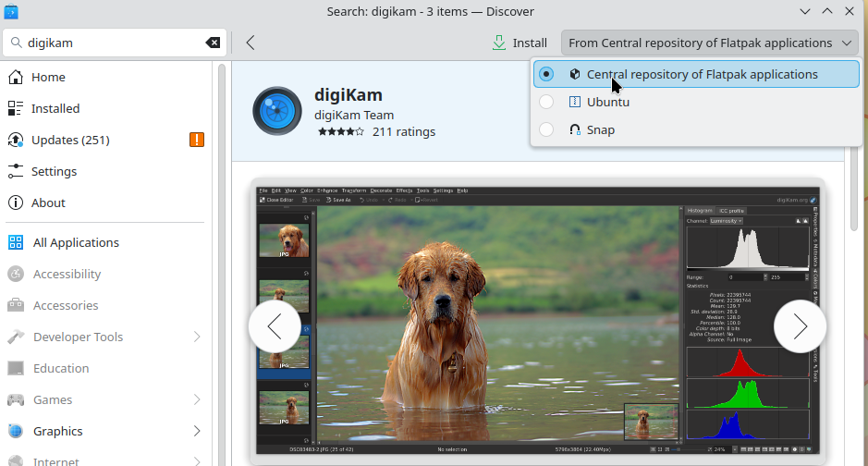Expand the Graphics category
This screenshot has height=466, width=868.
pyautogui.click(x=197, y=431)
